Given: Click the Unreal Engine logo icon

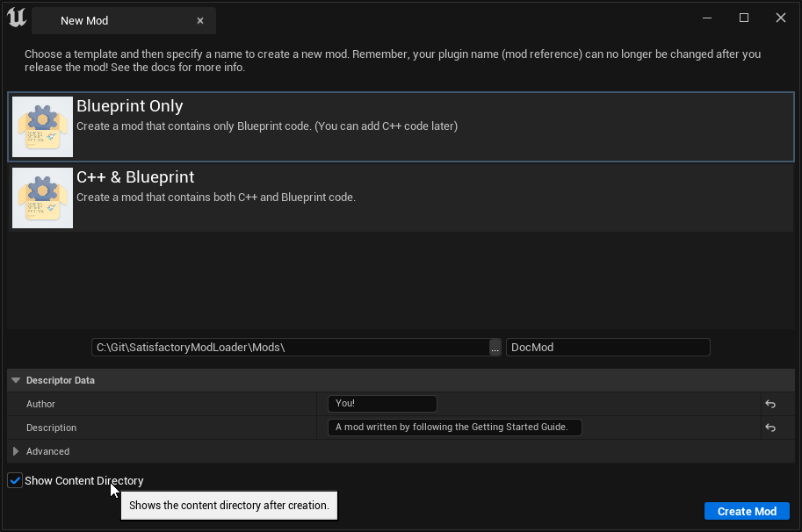Looking at the screenshot, I should pyautogui.click(x=17, y=18).
